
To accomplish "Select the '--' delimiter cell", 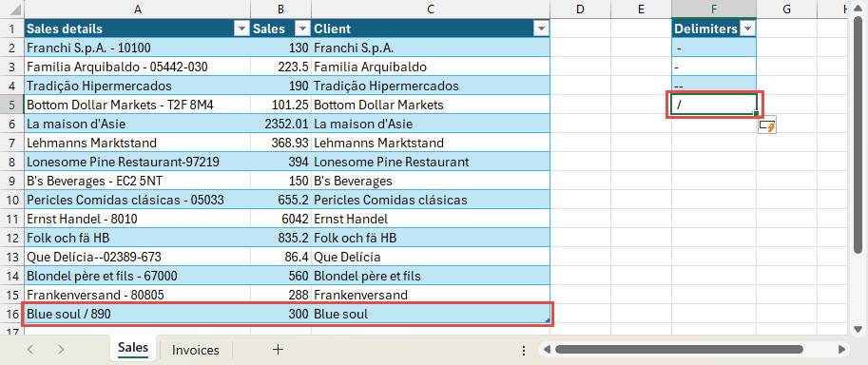I will 714,86.
